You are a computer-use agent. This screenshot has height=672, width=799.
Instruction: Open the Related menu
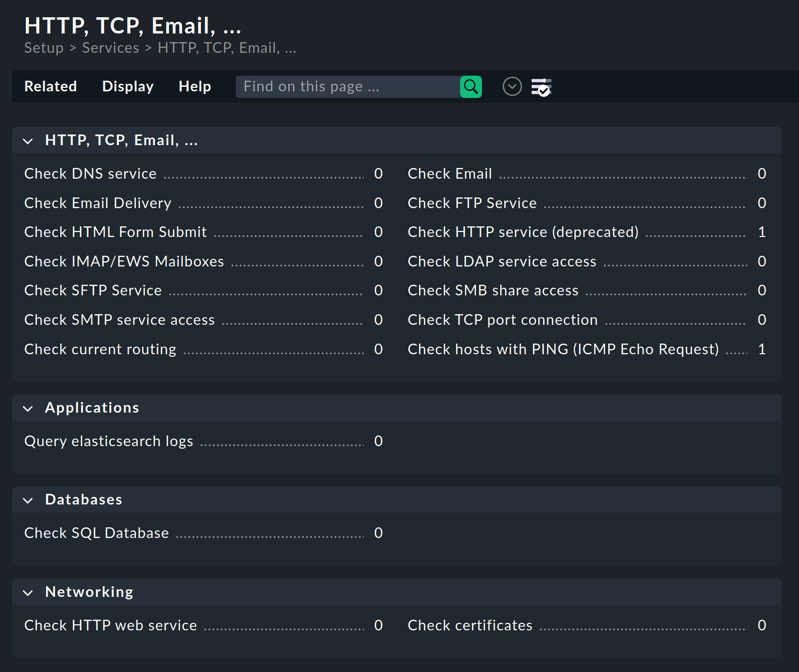[51, 87]
